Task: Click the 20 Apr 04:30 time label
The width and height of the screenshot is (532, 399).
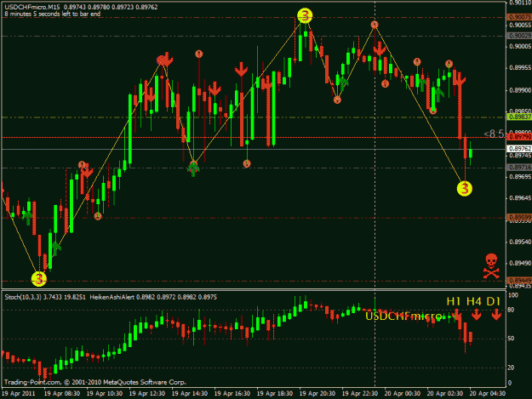Action: pyautogui.click(x=488, y=394)
